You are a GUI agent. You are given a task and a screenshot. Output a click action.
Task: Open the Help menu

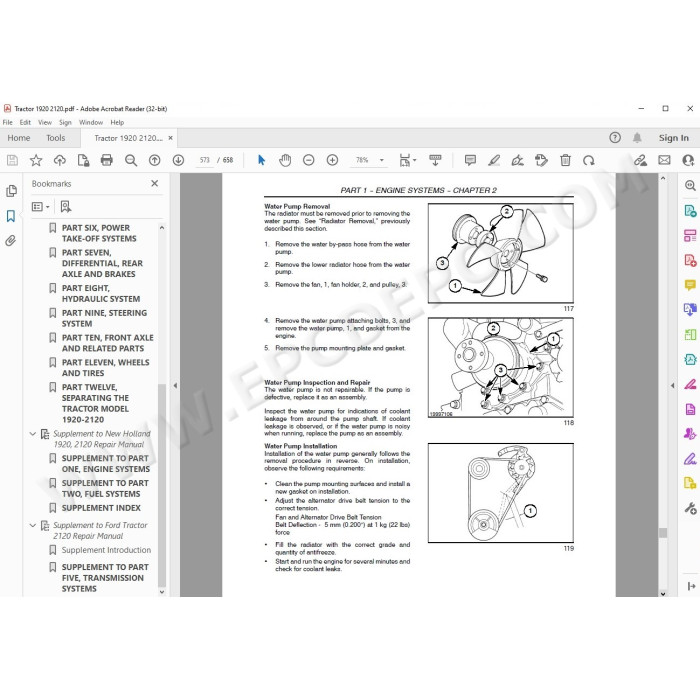pos(117,122)
